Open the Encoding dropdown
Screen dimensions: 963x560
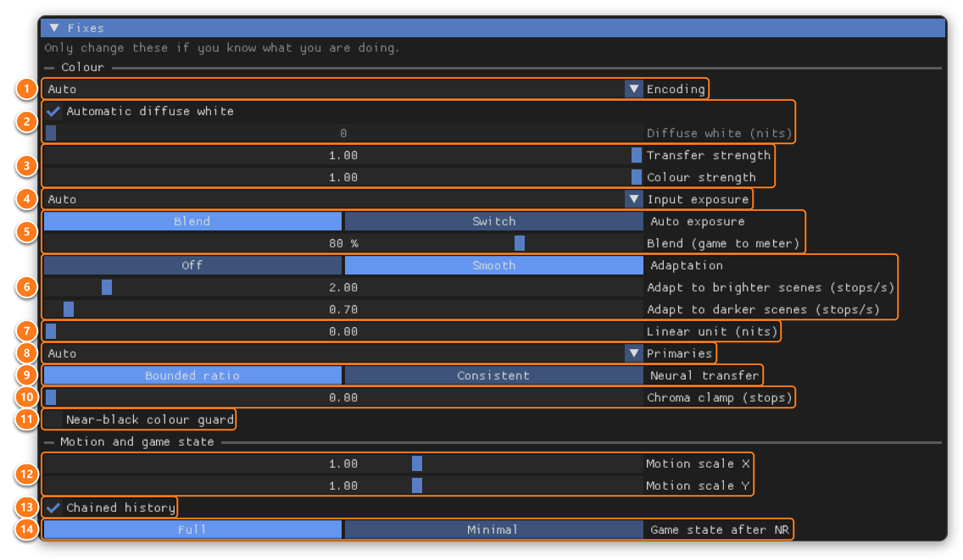(x=343, y=89)
